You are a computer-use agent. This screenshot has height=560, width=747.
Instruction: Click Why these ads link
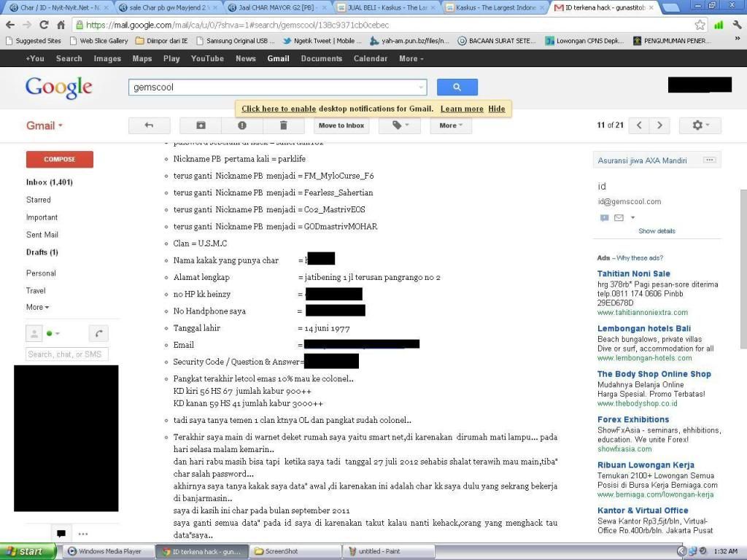tap(639, 258)
